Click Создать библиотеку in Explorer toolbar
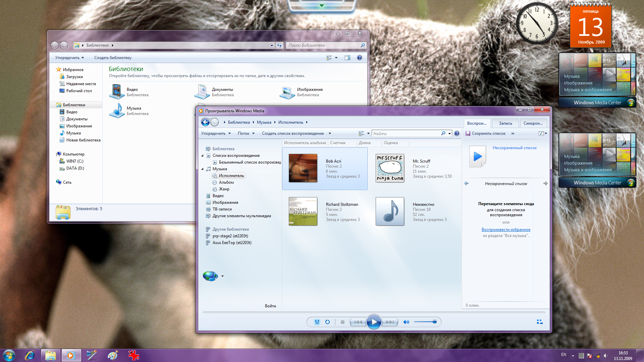The height and width of the screenshot is (362, 644). pyautogui.click(x=113, y=58)
